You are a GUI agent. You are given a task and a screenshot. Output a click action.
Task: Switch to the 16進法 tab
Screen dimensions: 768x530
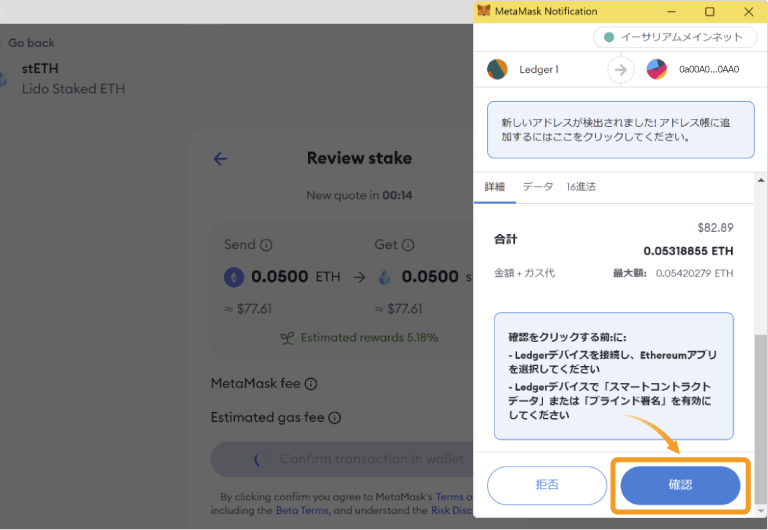(x=581, y=187)
